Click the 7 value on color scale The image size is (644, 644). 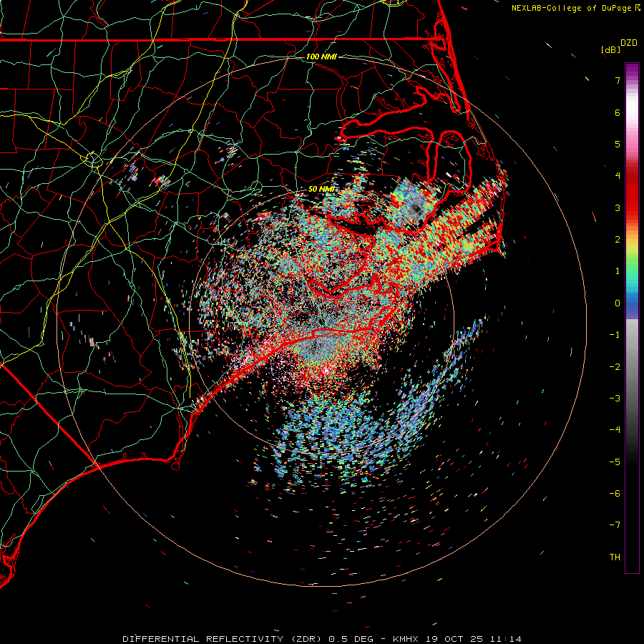click(618, 80)
